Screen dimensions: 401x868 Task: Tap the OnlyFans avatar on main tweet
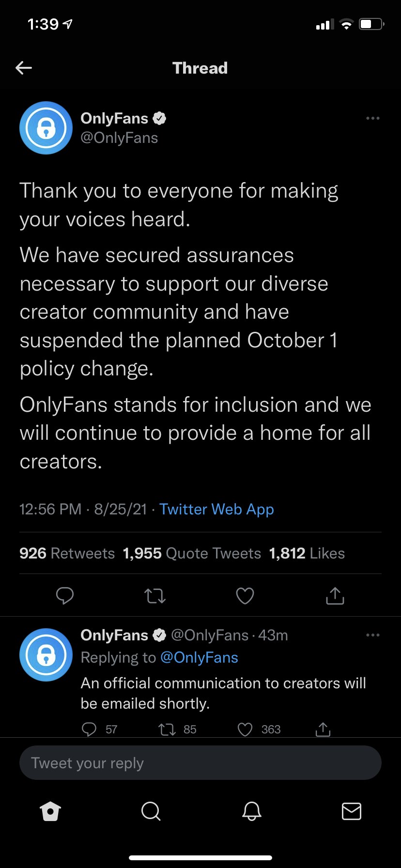46,128
